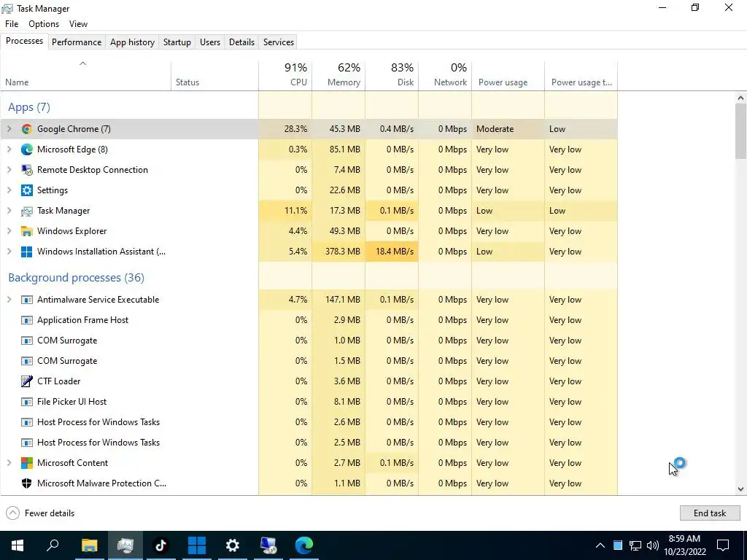Viewport: 747px width, 560px height.
Task: Expand the Task Manager process row
Action: coord(9,211)
